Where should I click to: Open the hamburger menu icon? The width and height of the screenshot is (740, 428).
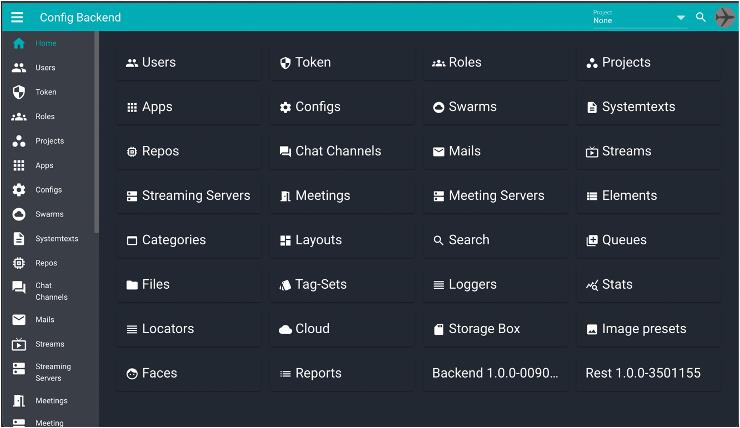pos(17,17)
